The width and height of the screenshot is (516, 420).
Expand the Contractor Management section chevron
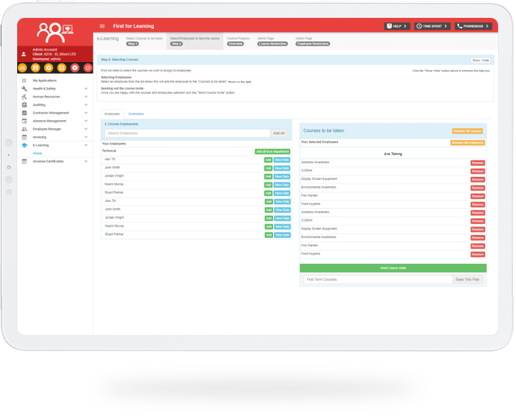coord(86,113)
